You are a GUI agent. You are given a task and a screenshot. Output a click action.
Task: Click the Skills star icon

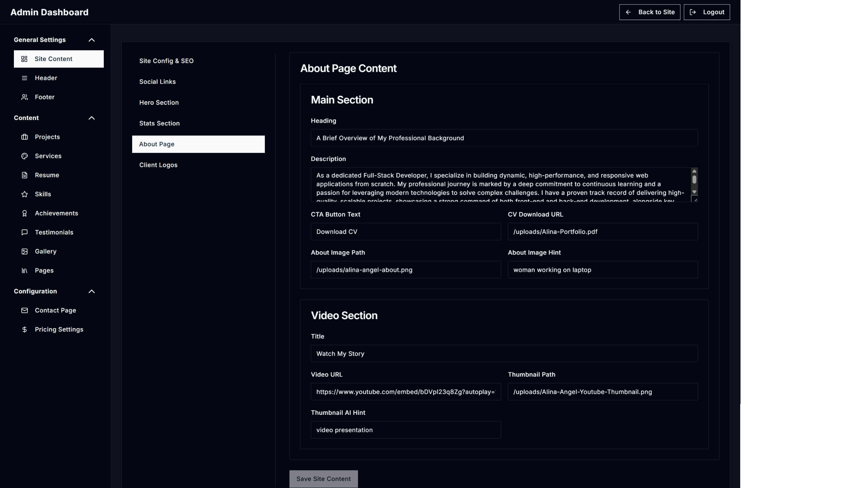[x=24, y=194]
